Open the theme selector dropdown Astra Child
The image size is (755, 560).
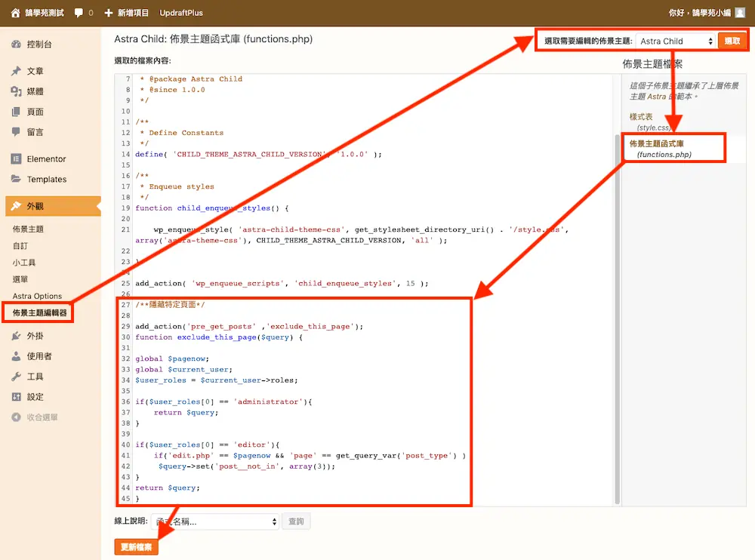(675, 42)
